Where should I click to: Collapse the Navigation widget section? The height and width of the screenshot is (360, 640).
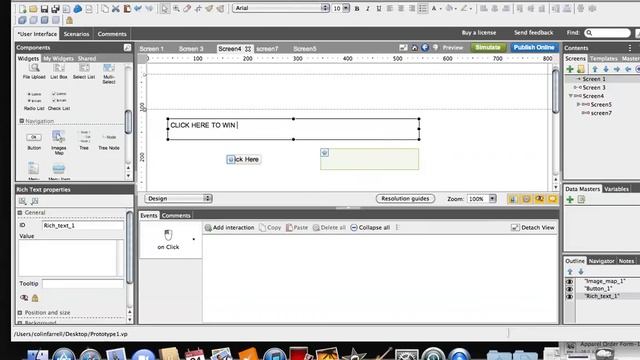(x=22, y=121)
